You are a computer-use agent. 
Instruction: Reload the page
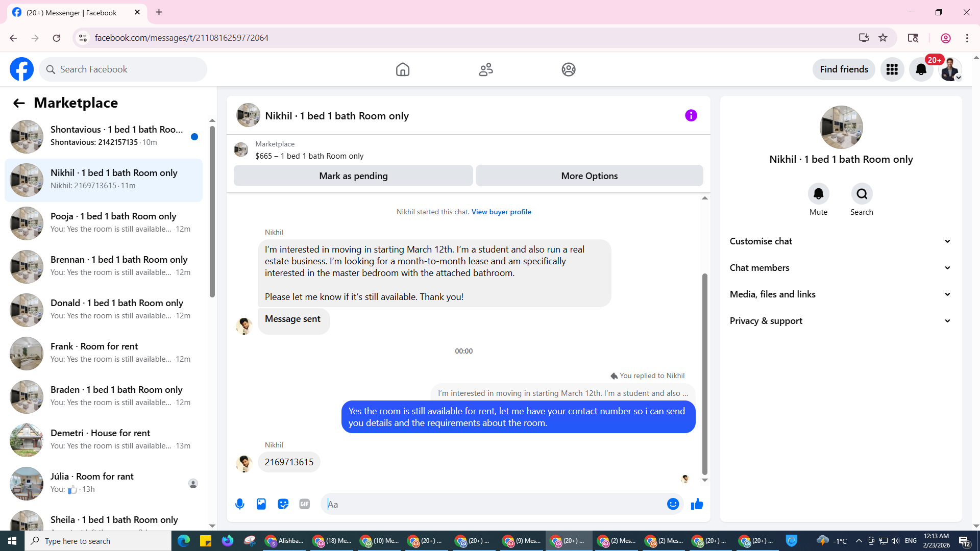(57, 38)
